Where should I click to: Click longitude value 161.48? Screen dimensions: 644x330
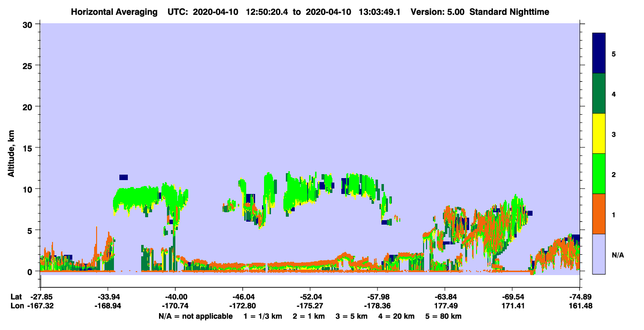click(x=580, y=306)
